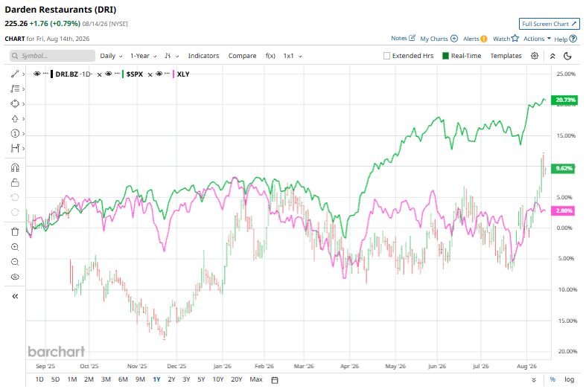
Task: Open the Compare menu
Action: click(x=242, y=56)
